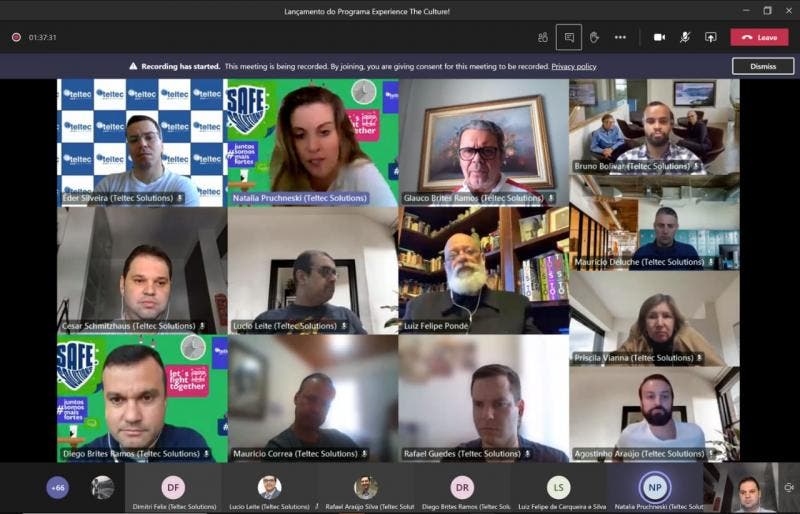The image size is (800, 514).
Task: Select Rafael Guedes's video tile
Action: pyautogui.click(x=484, y=398)
